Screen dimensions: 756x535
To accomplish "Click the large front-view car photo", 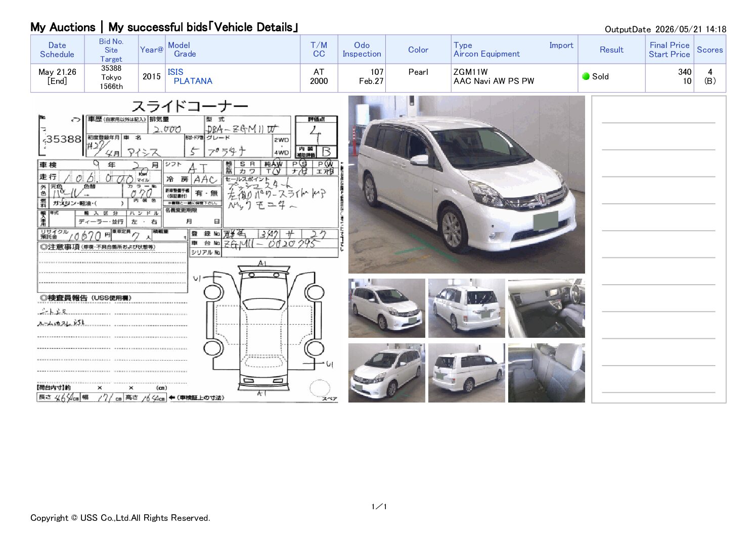I will pyautogui.click(x=466, y=185).
